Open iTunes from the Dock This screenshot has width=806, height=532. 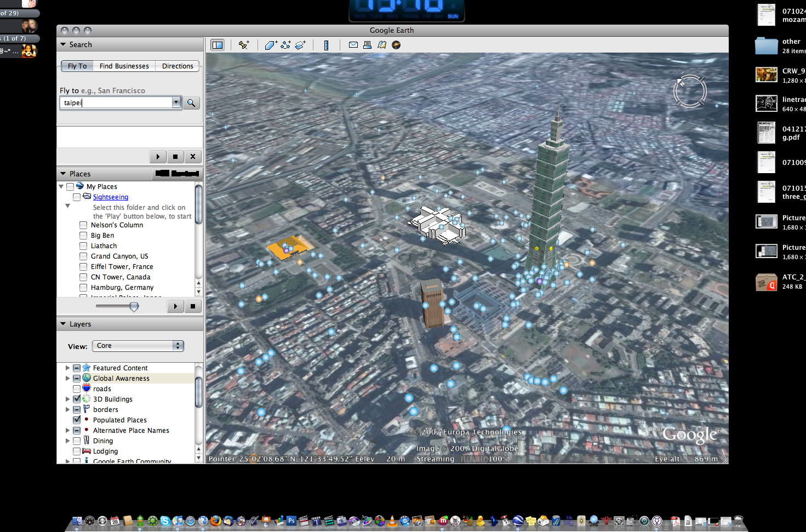coord(178,521)
